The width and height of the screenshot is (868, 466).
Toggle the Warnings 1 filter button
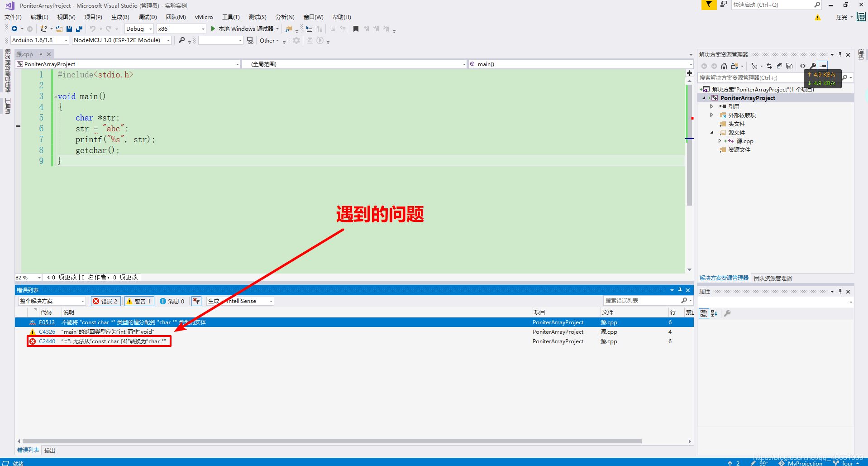click(x=139, y=301)
